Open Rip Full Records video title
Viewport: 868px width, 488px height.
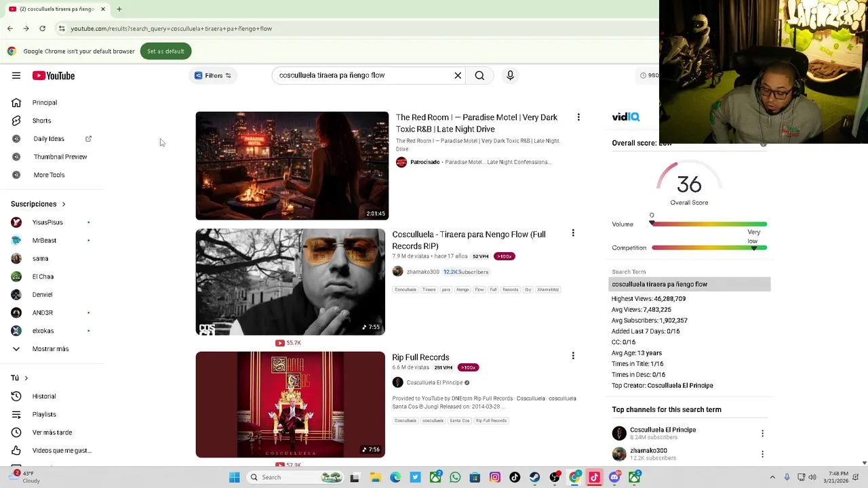point(420,357)
